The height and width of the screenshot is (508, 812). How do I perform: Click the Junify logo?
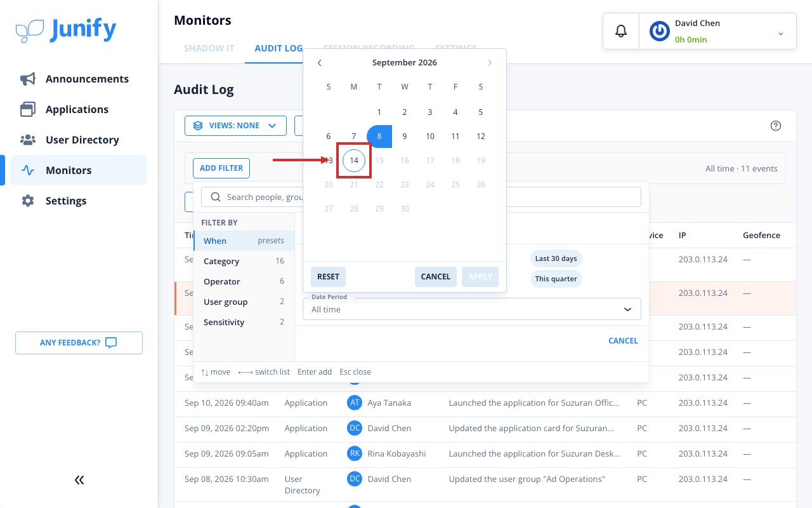[66, 30]
